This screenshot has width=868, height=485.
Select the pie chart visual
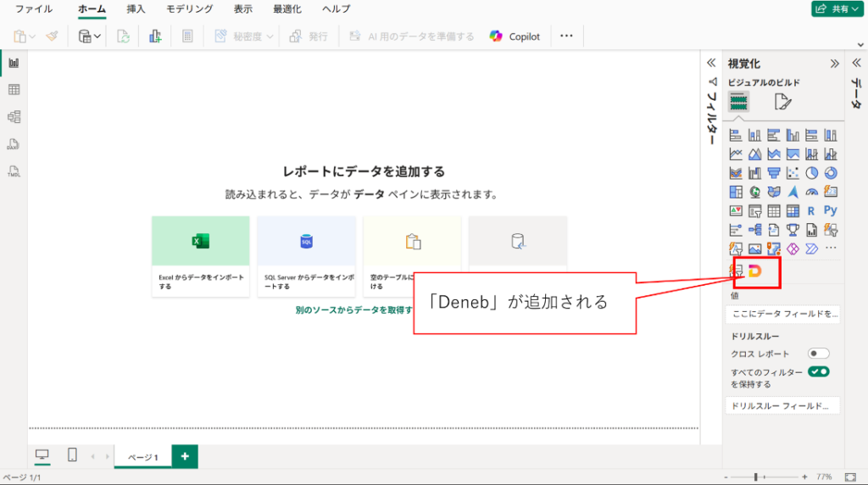[x=811, y=173]
